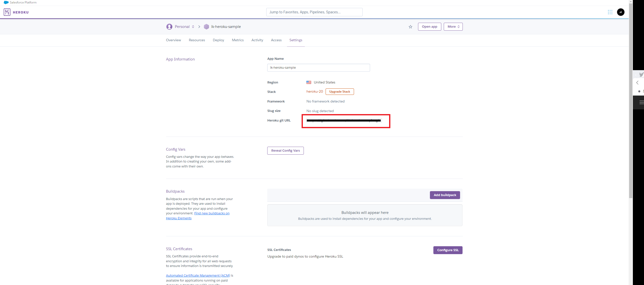The height and width of the screenshot is (285, 644).
Task: Click the Config Vars heading
Action: coord(176,149)
